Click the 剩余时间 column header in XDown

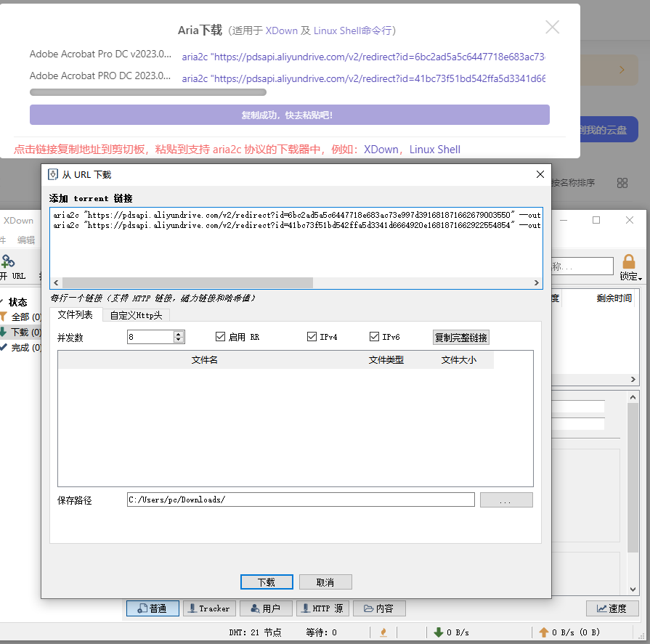click(x=614, y=298)
